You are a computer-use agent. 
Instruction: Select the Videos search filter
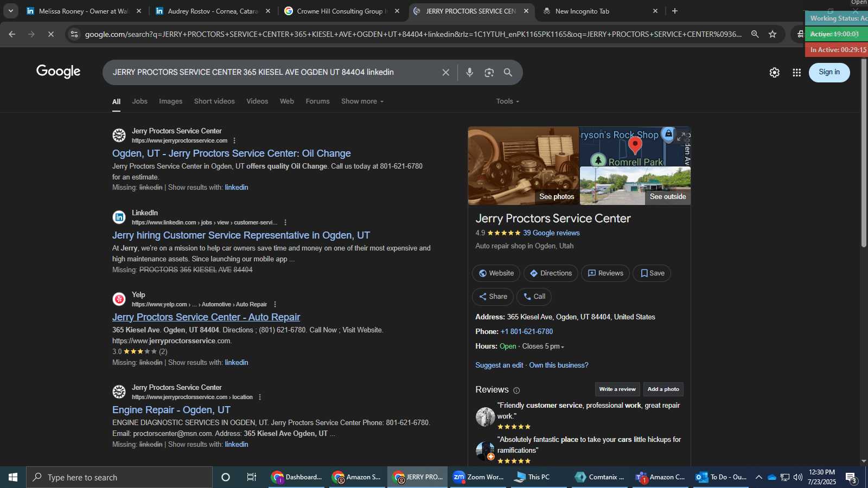click(x=257, y=101)
